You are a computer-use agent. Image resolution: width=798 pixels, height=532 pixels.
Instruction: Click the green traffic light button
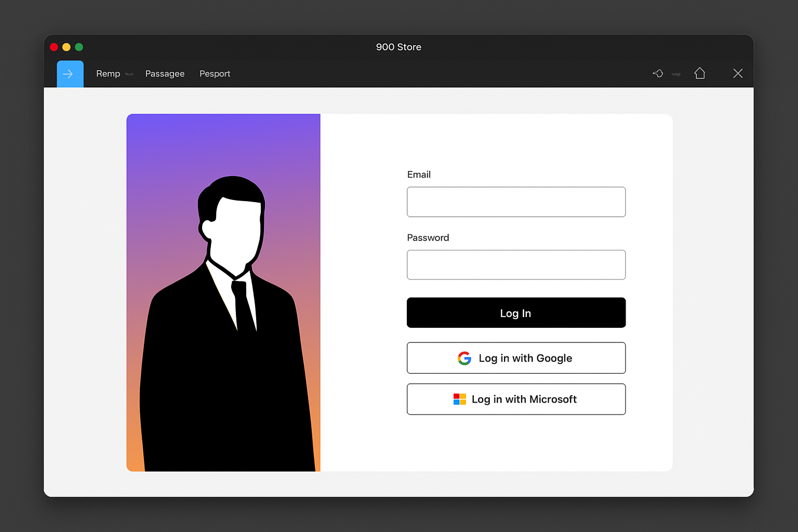(78, 47)
